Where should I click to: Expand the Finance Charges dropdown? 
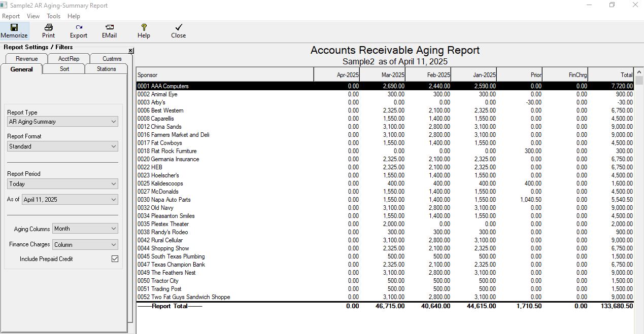[x=85, y=245]
